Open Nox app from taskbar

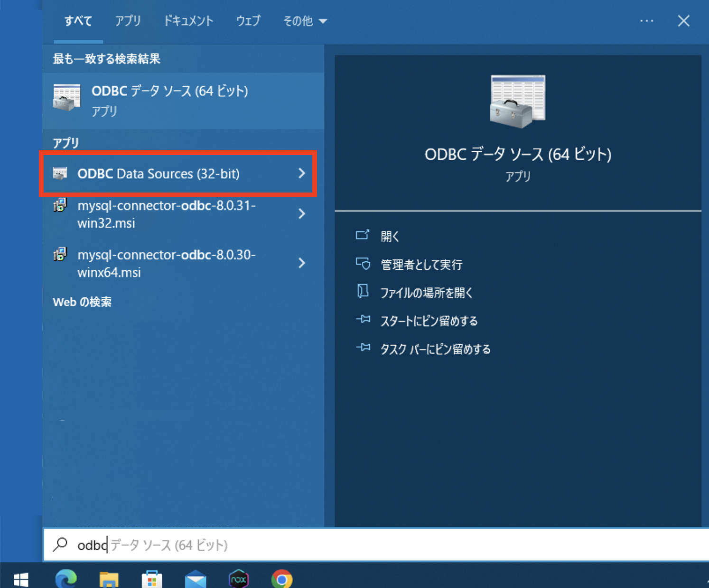[x=239, y=579]
